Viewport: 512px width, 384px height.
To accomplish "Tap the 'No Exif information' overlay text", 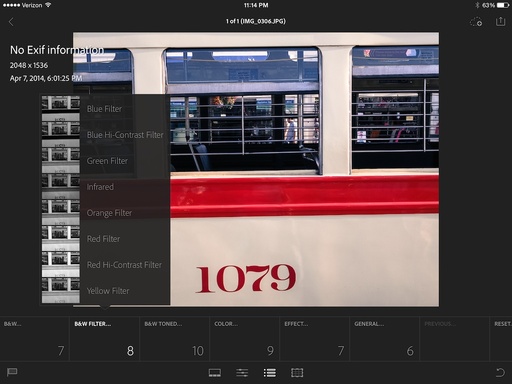I will pyautogui.click(x=57, y=50).
